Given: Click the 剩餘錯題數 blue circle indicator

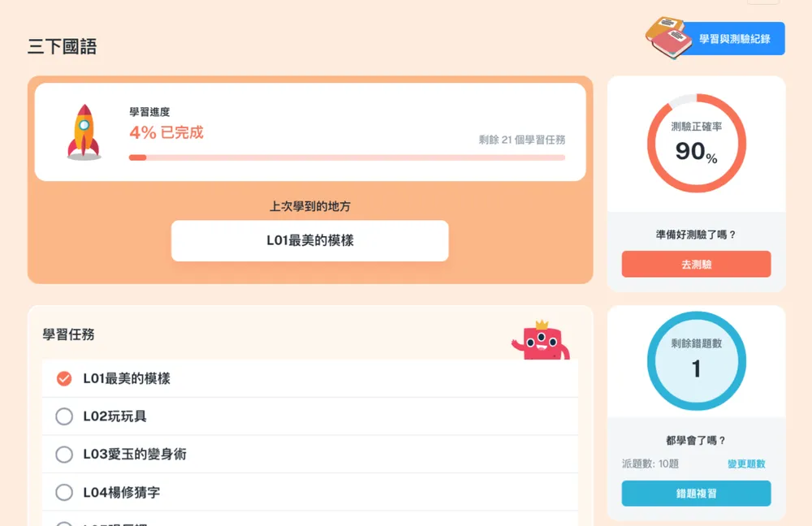Looking at the screenshot, I should click(x=696, y=360).
